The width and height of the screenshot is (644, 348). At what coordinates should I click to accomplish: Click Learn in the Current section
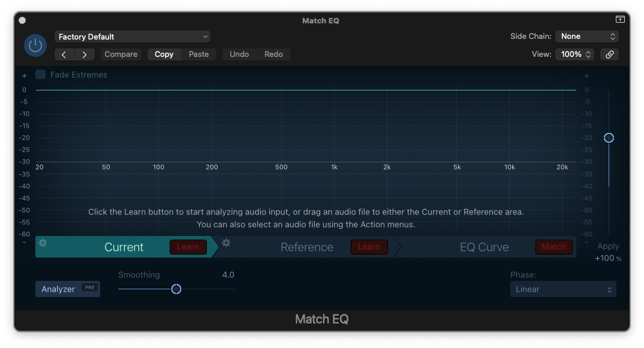188,247
